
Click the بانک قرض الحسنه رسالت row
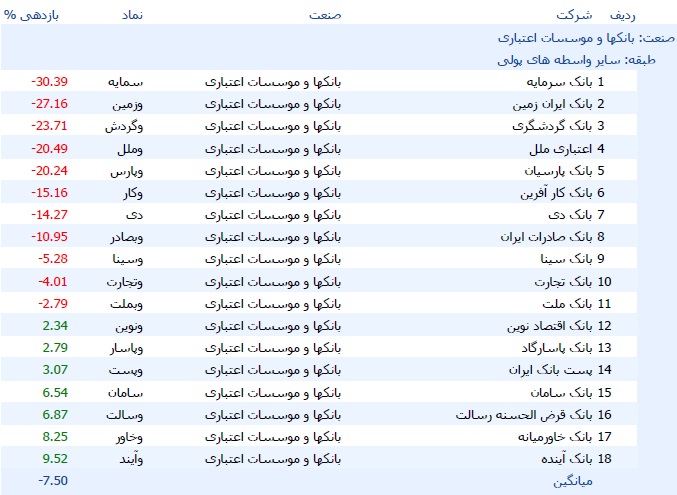pos(319,415)
